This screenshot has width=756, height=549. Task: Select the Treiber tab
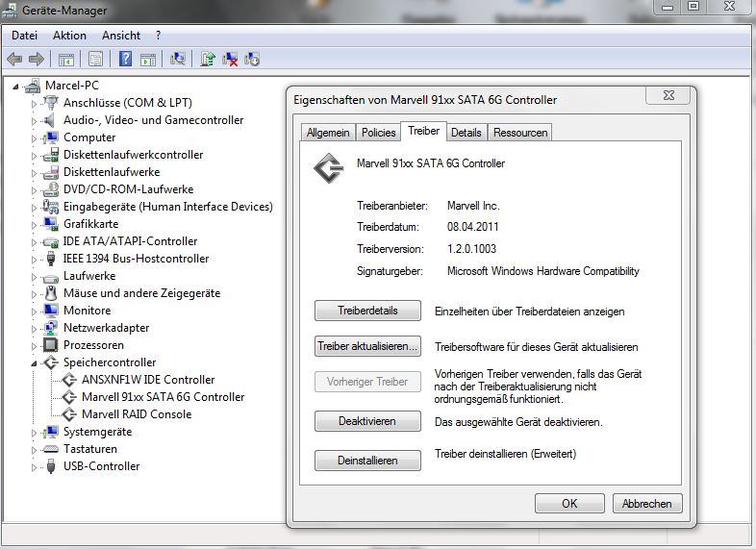[x=424, y=131]
